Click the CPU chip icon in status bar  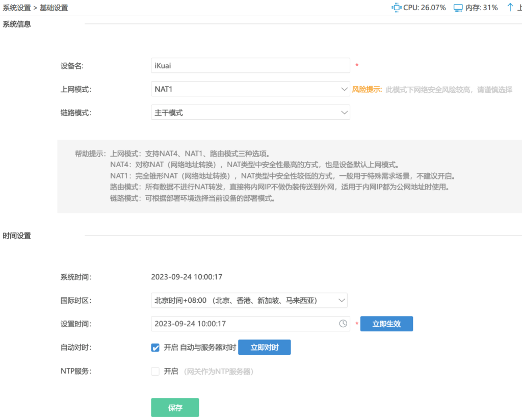click(396, 8)
